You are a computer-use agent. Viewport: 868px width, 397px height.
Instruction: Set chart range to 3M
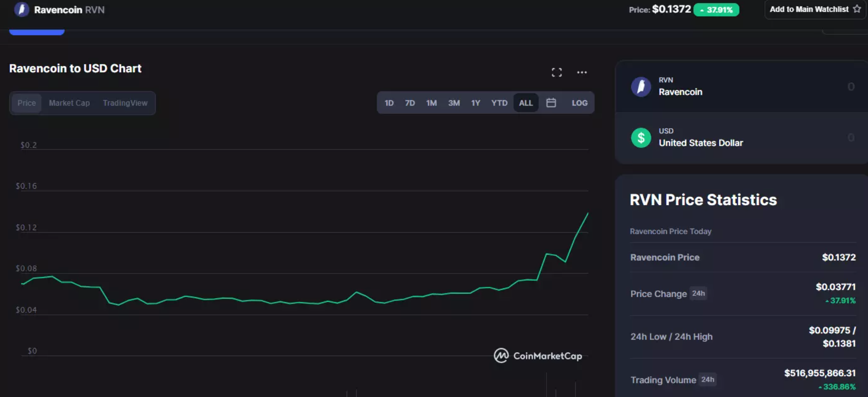pyautogui.click(x=454, y=103)
